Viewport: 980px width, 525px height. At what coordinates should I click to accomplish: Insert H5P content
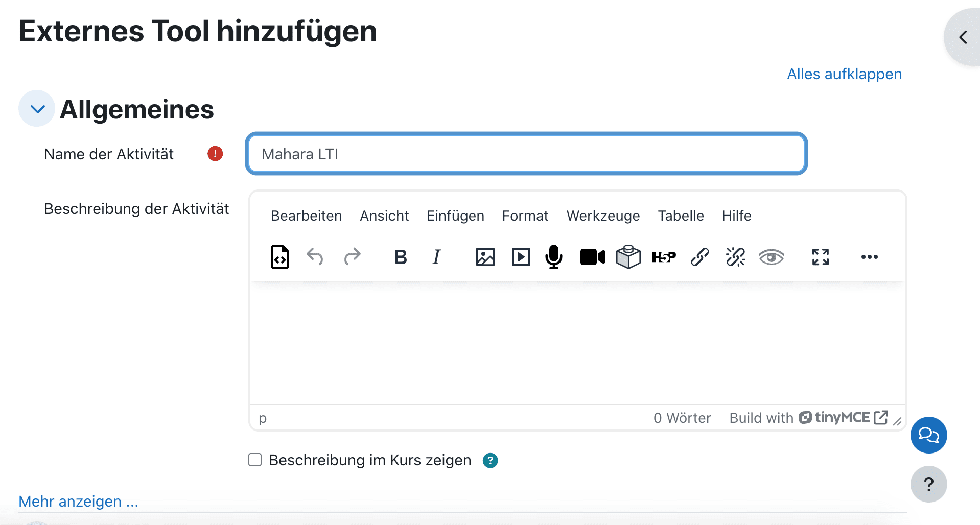click(x=664, y=257)
